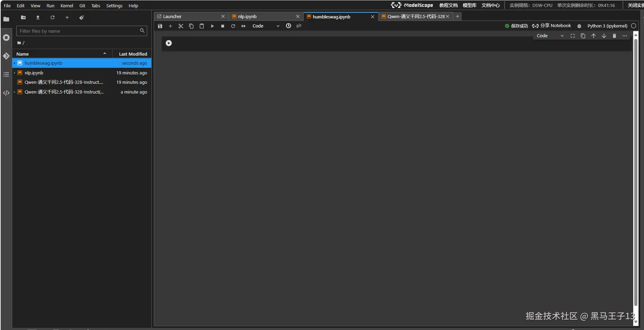Viewport: 644px width, 330px height.
Task: Insert a cell below with toolbar plus
Action: [170, 26]
